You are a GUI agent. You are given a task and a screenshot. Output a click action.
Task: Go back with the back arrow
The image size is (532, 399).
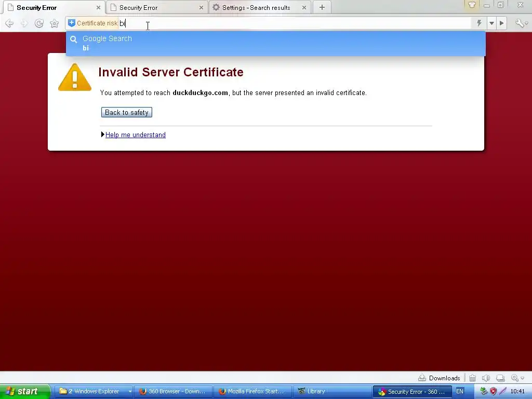pos(9,23)
